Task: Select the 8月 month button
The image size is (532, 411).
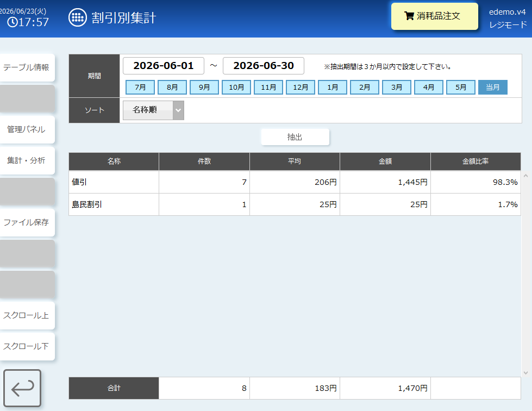Action: click(172, 87)
